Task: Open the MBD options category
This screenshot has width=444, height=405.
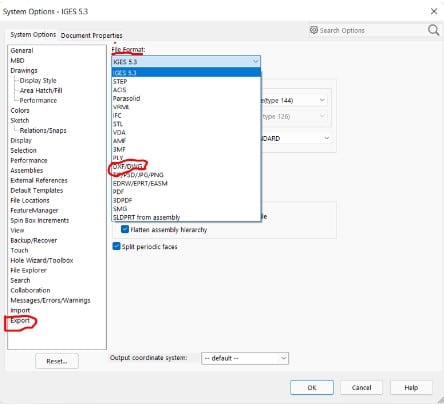Action: (x=17, y=61)
